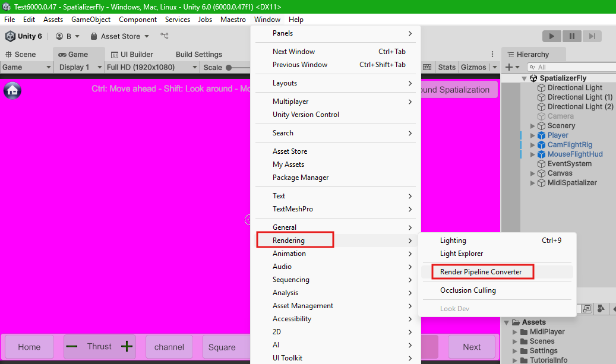Switch to the Scene tab

point(20,54)
